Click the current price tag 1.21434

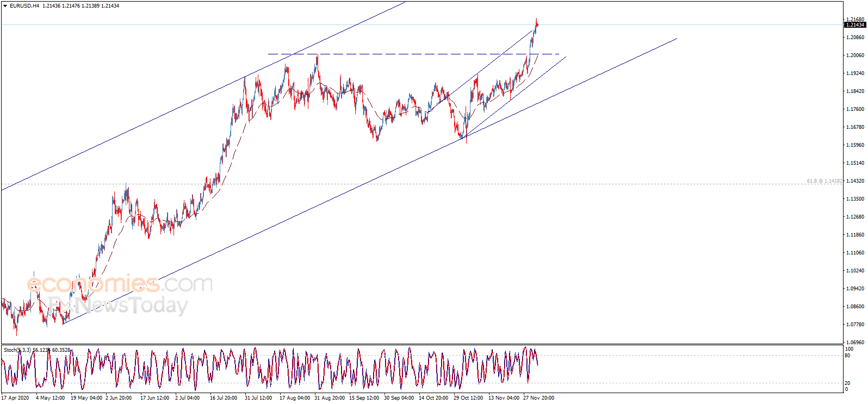854,25
